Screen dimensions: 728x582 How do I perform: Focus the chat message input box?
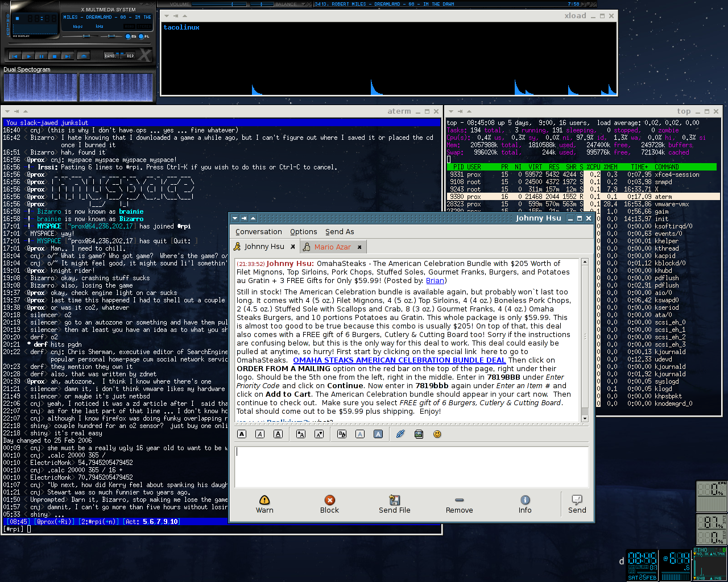411,467
